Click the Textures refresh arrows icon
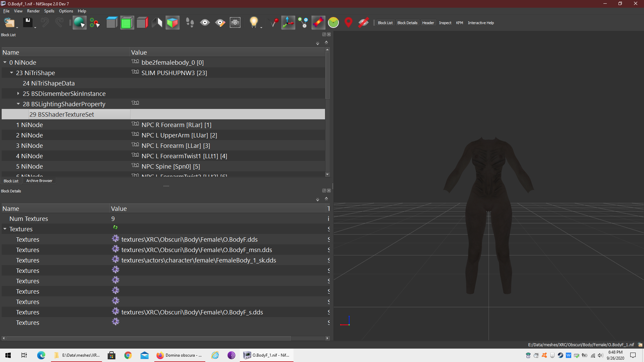This screenshot has width=644, height=362. point(115,228)
